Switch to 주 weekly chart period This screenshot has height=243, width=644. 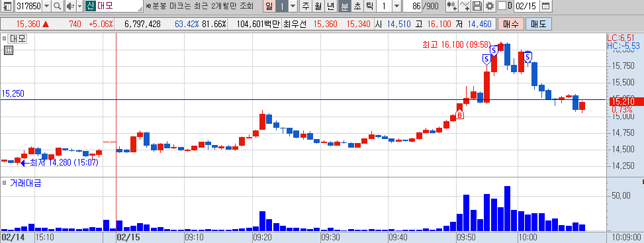(305, 6)
